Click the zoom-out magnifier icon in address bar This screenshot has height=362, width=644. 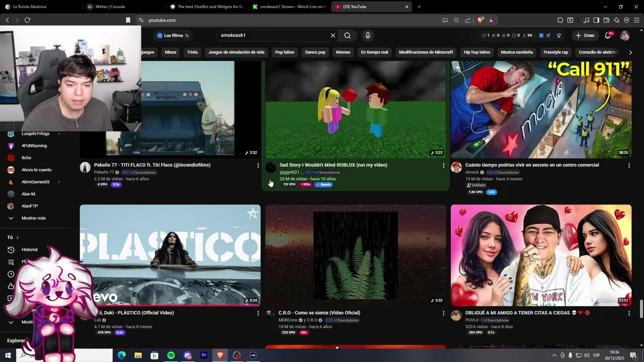[456, 20]
